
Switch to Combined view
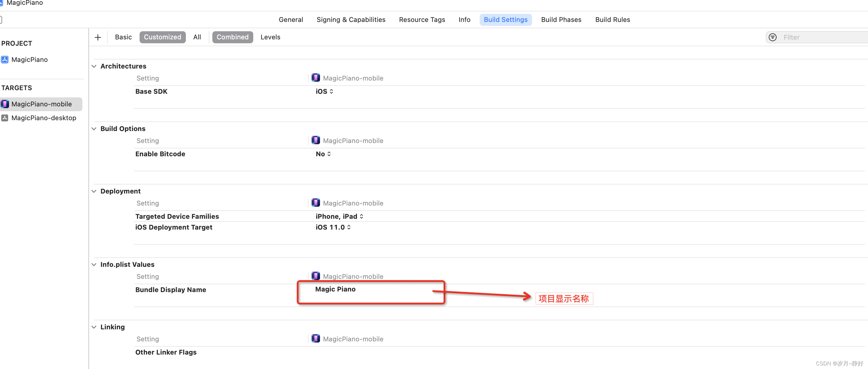pos(232,37)
